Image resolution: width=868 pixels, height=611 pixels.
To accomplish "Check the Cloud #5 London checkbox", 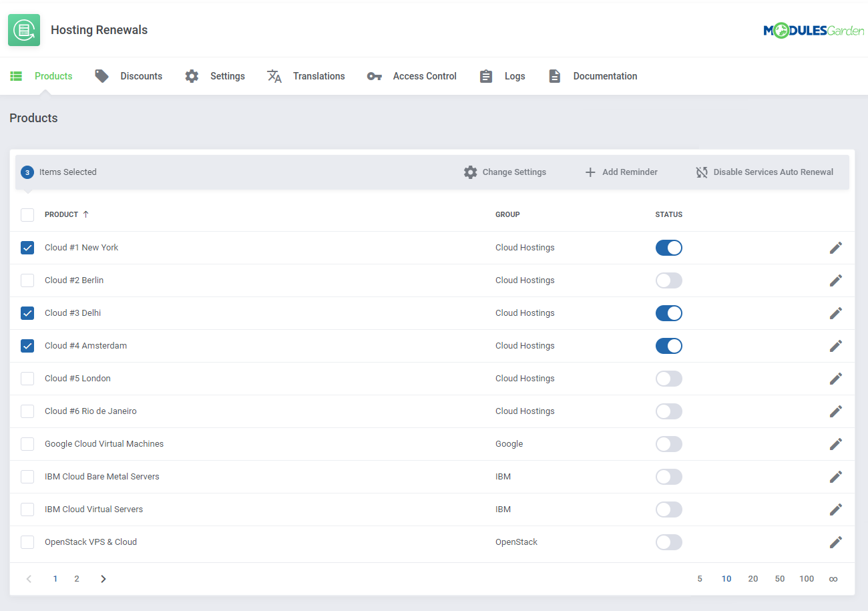I will click(x=27, y=379).
